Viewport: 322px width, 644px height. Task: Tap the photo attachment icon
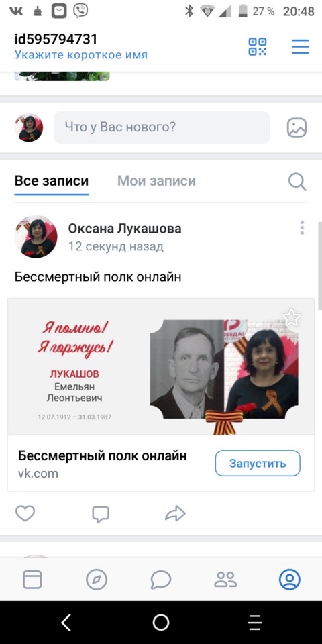coord(297,127)
